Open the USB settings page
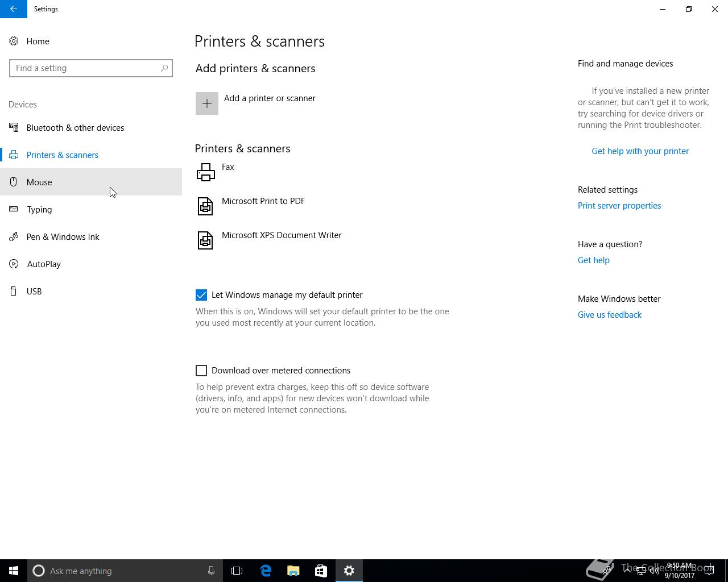 pos(91,292)
